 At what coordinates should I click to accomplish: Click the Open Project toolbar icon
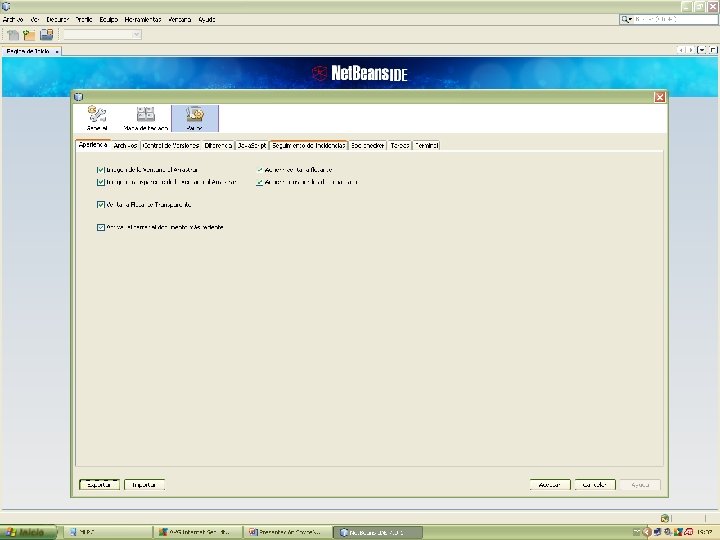coord(46,35)
